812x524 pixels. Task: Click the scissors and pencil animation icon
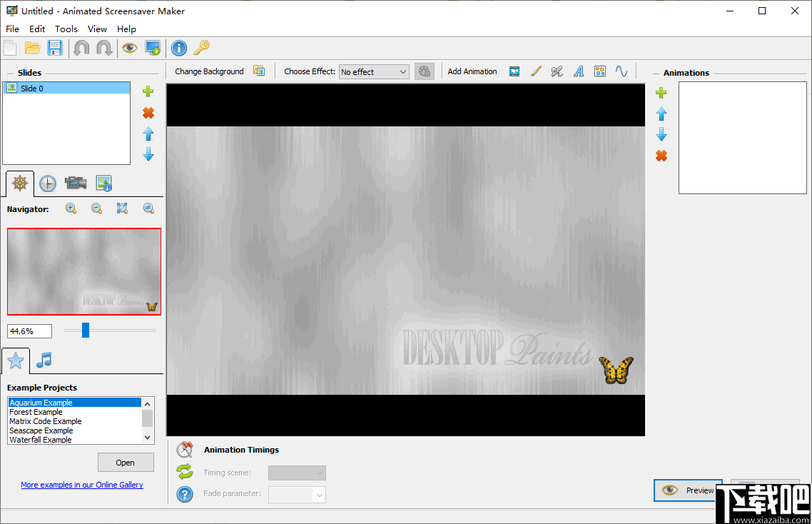pos(557,71)
